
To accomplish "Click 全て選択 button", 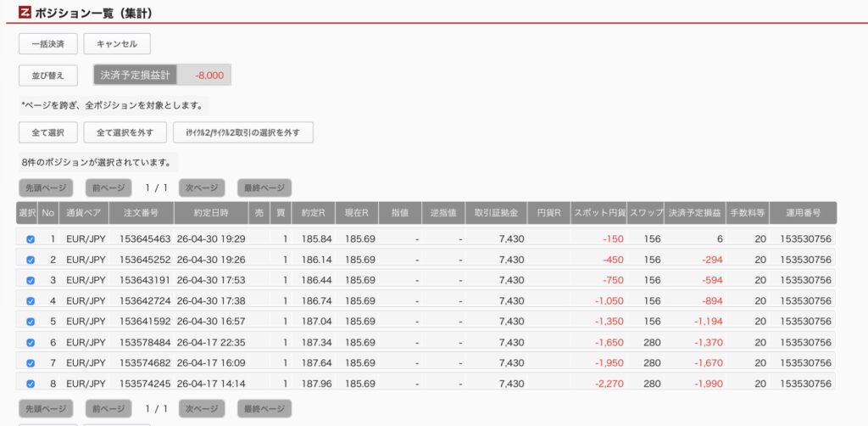I will pos(48,132).
